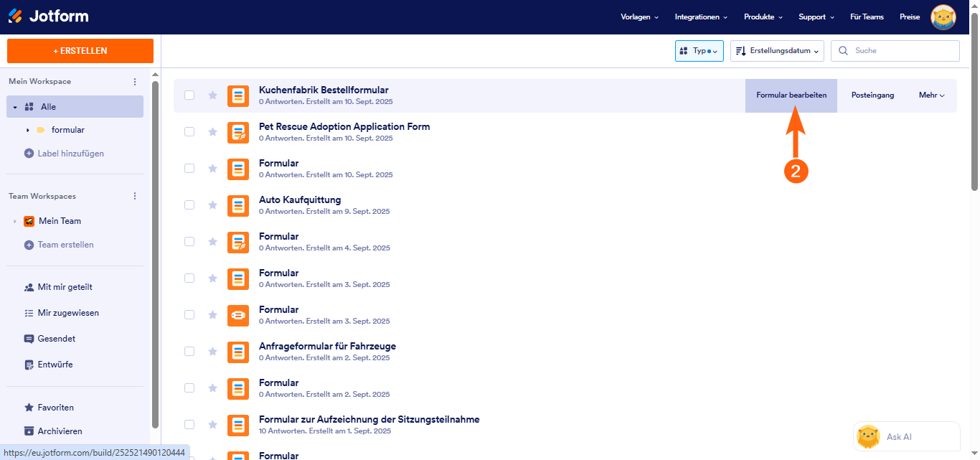Open the Ask AI assistant widget

[907, 436]
